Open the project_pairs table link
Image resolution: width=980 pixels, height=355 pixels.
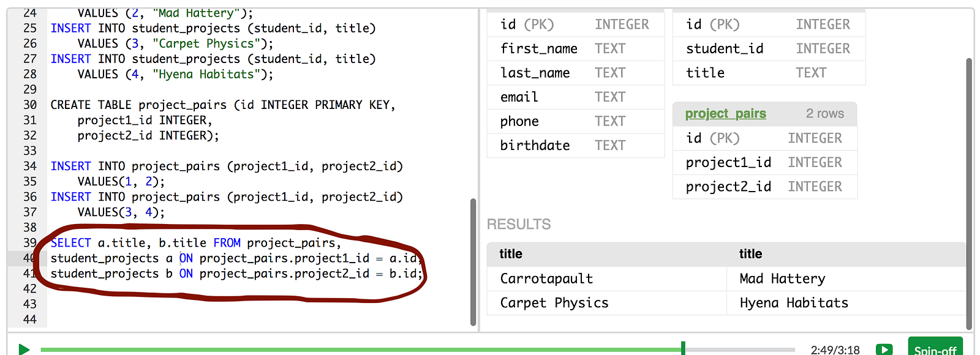coord(725,114)
